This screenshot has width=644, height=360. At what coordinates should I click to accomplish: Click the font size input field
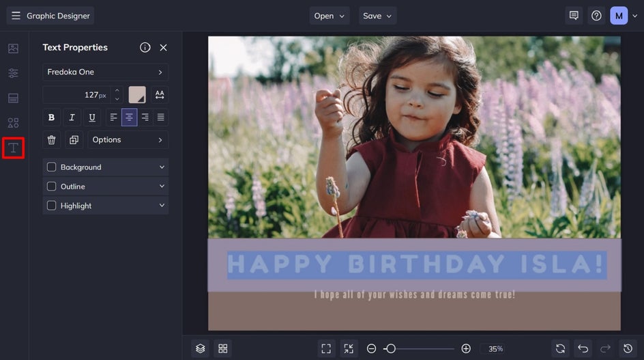click(x=75, y=95)
